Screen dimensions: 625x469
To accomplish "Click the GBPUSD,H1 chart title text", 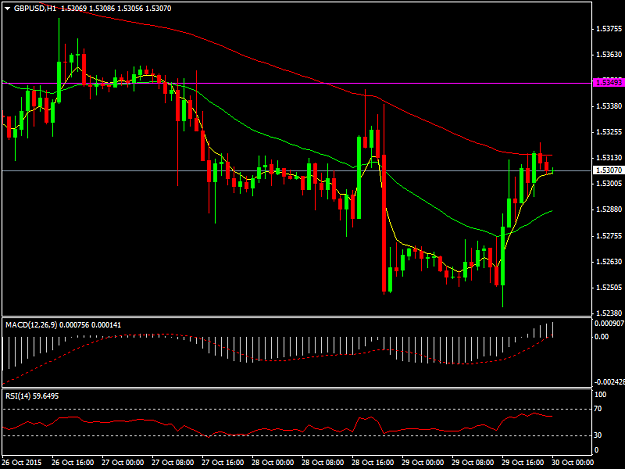I will (x=35, y=8).
